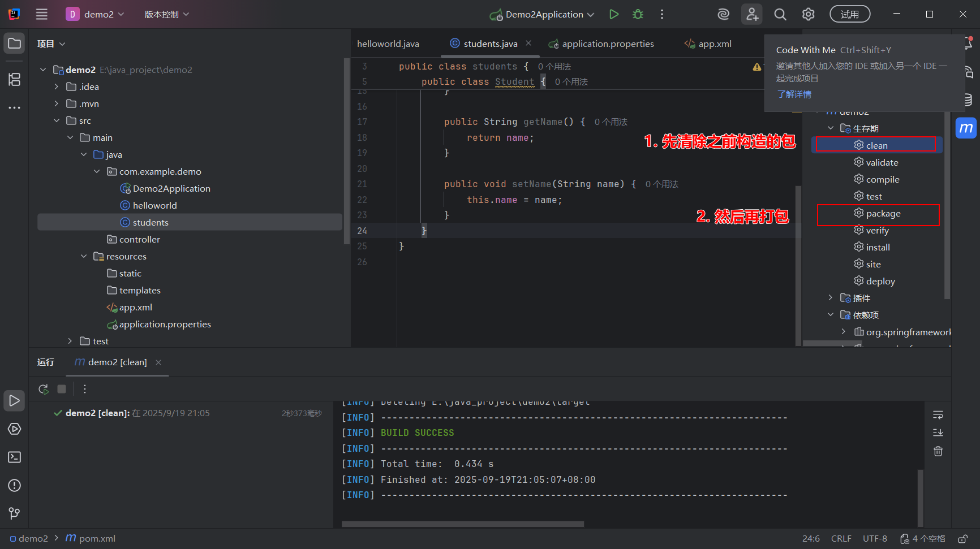Click the green Run button in toolbar
The image size is (980, 549).
(x=613, y=14)
